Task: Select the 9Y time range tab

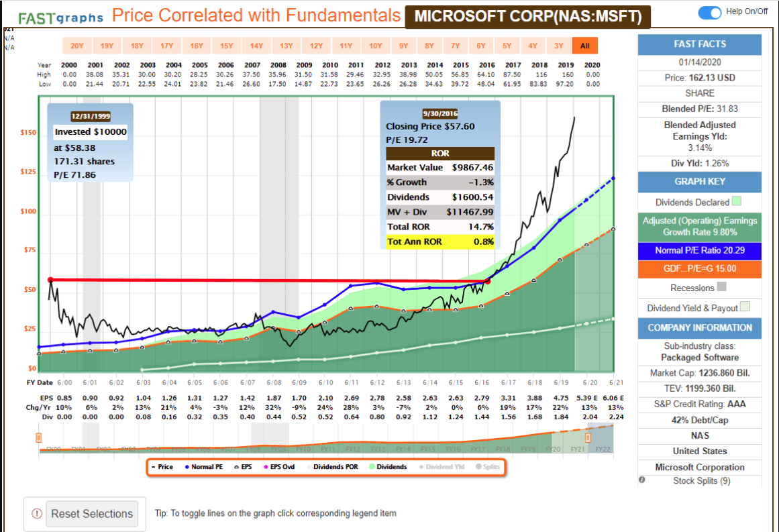Action: [x=403, y=46]
